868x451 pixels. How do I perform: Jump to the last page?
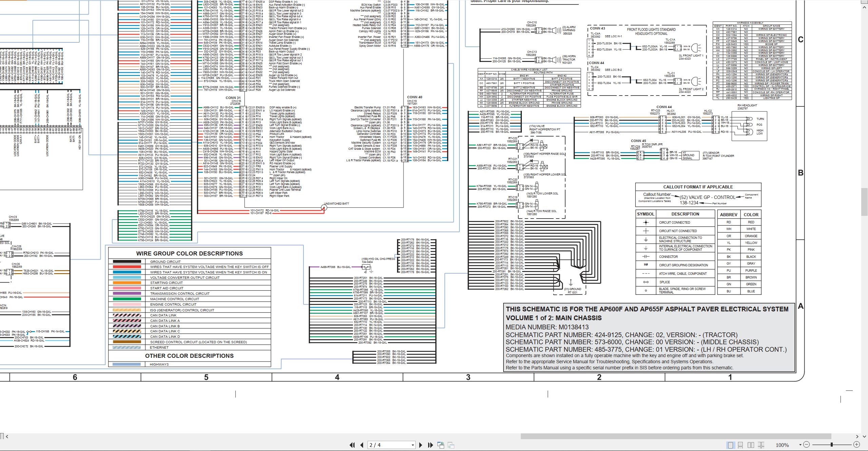tap(430, 445)
